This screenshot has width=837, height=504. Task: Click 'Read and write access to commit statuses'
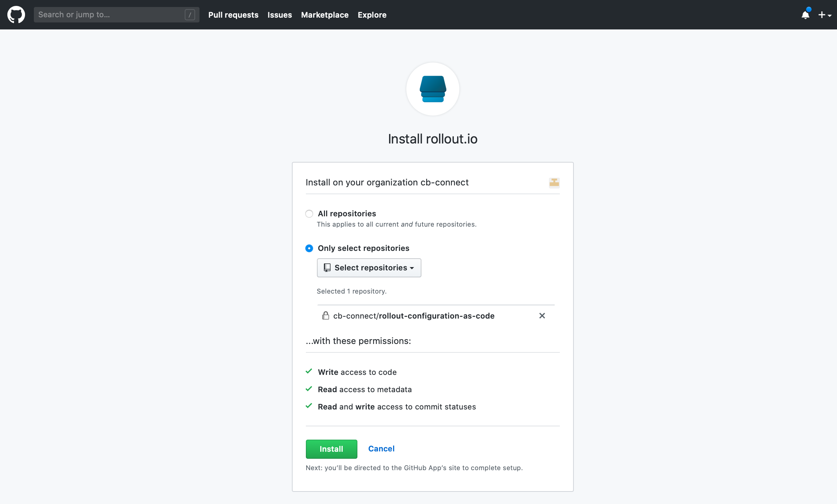(x=397, y=407)
